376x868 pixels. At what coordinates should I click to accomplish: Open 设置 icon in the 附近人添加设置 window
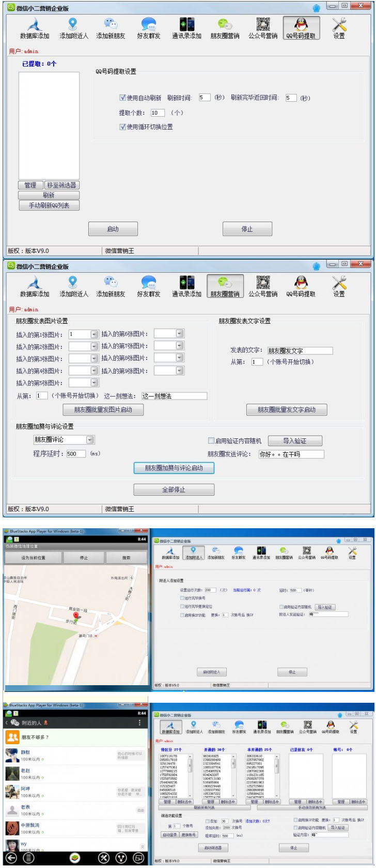(352, 553)
